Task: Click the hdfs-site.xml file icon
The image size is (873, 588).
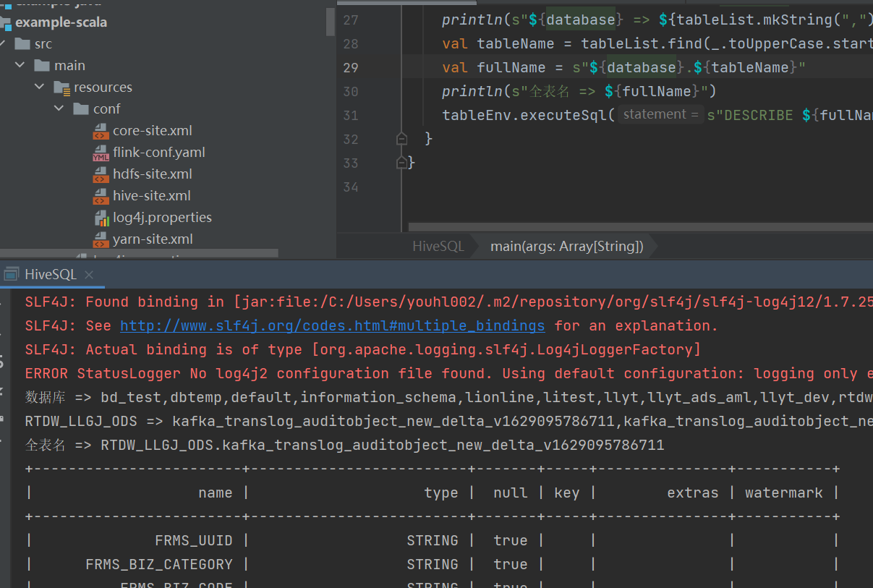Action: 101,174
